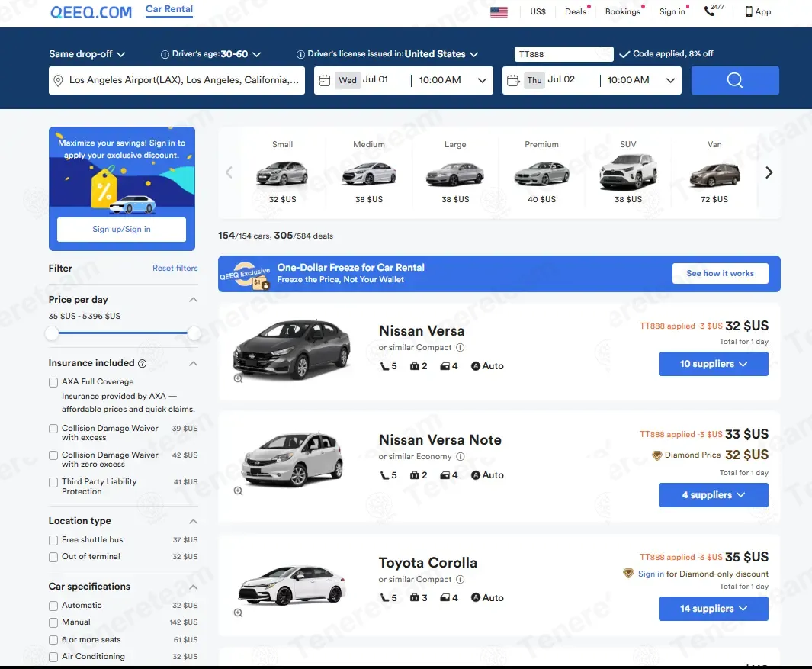Click See how it works button
The image size is (812, 669).
(720, 273)
